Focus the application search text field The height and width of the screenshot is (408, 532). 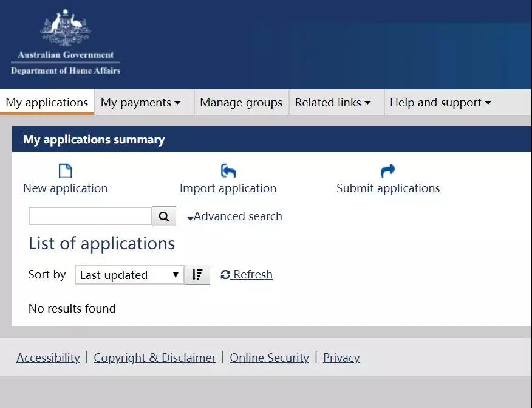[90, 216]
